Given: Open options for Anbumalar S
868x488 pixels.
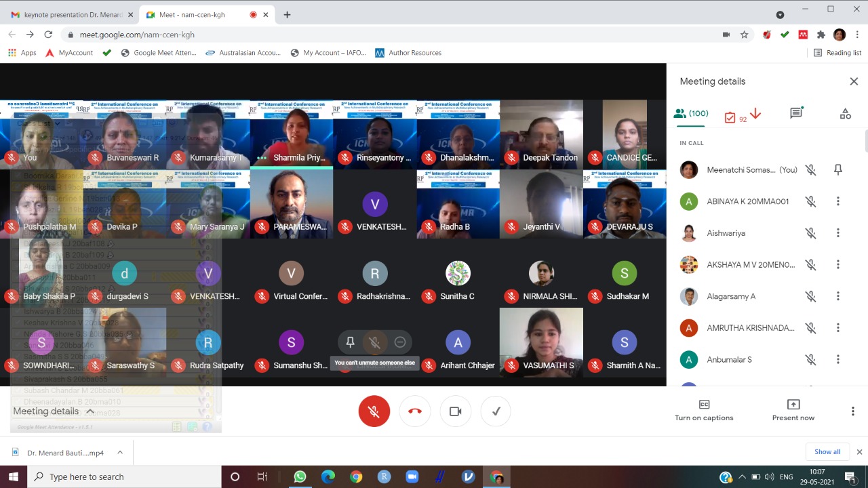Looking at the screenshot, I should click(x=838, y=359).
